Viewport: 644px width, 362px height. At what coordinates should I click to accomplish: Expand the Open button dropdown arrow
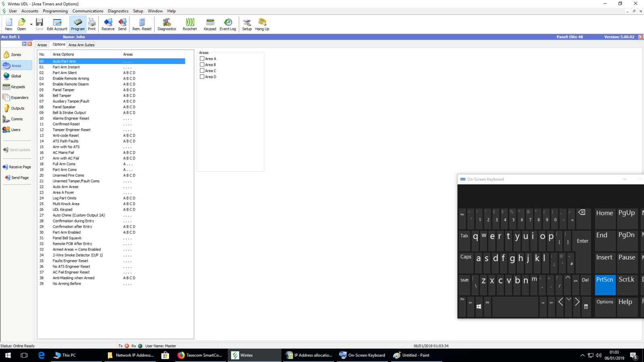pyautogui.click(x=31, y=24)
